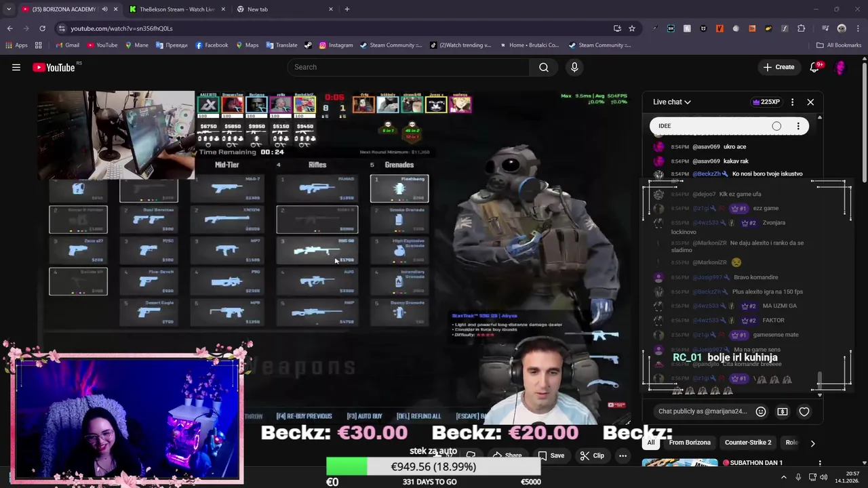Focus the YouTube search field
The height and width of the screenshot is (488, 868).
tap(408, 67)
